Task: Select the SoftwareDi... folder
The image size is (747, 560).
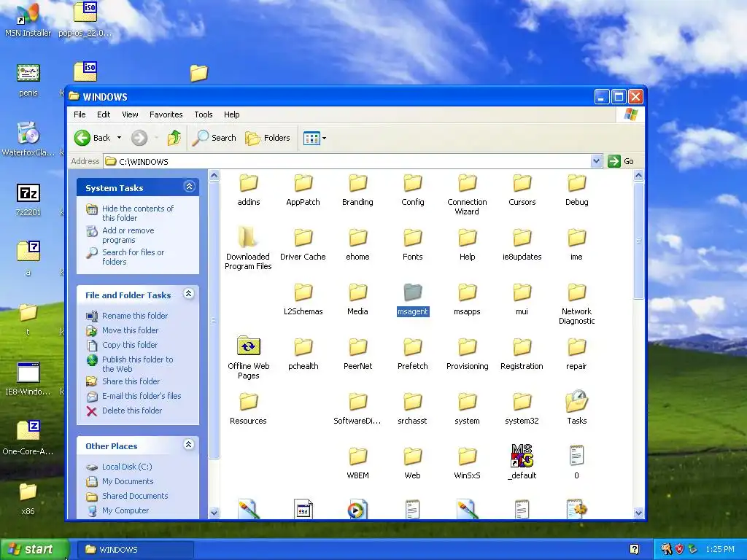Action: click(x=357, y=408)
